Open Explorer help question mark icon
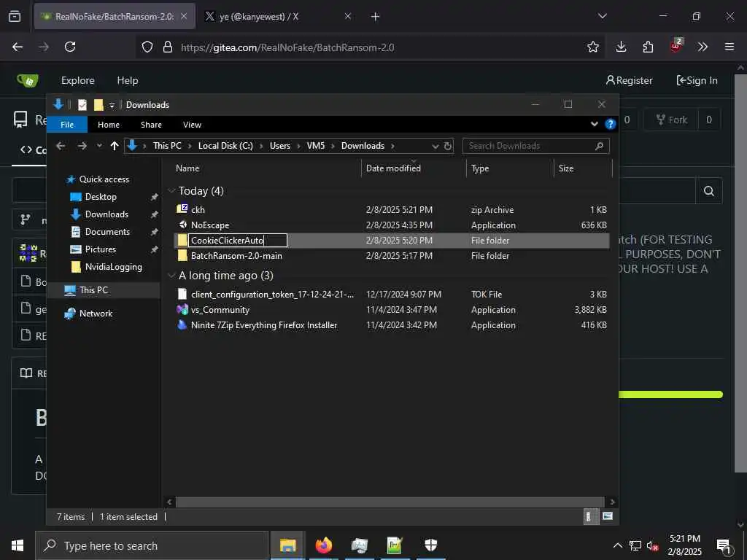This screenshot has width=747, height=560. (x=610, y=124)
